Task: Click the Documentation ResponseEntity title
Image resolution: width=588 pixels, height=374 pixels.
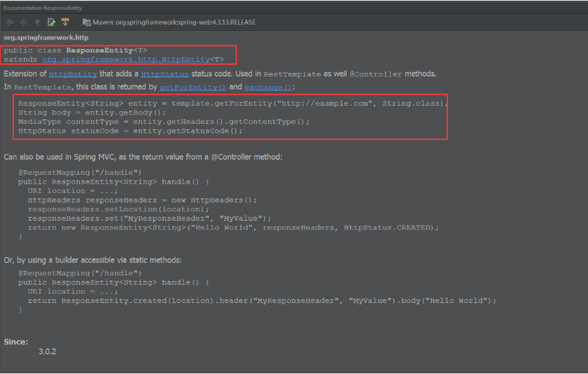Action: pyautogui.click(x=43, y=8)
